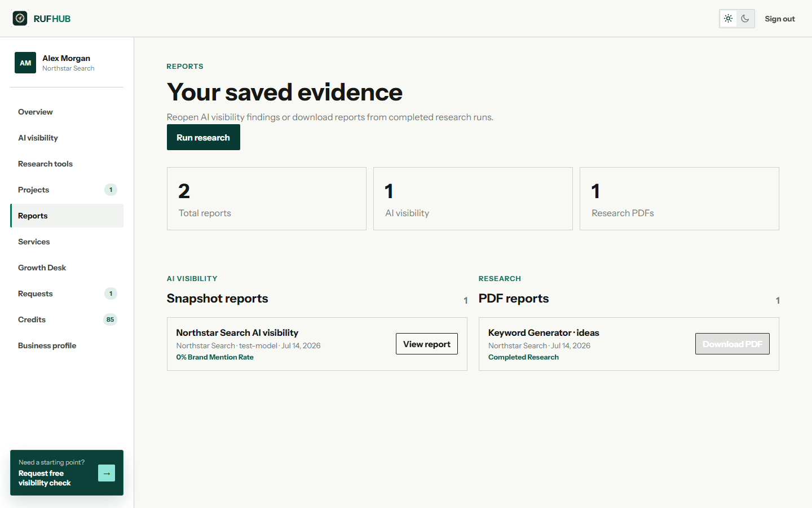Click the Projects count badge

[111, 190]
